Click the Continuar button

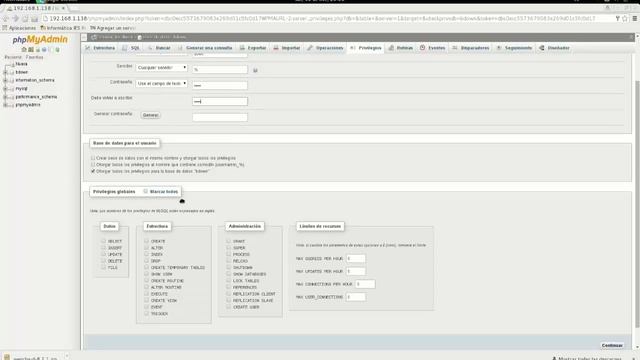(x=612, y=345)
